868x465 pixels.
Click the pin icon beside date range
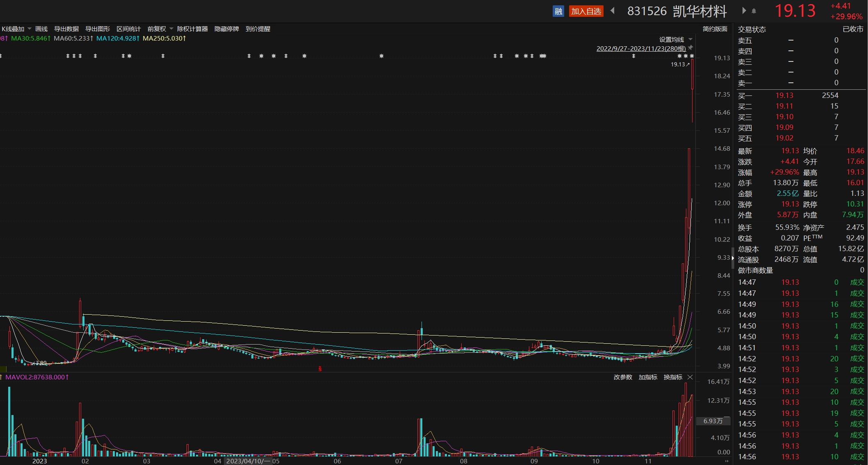point(690,48)
